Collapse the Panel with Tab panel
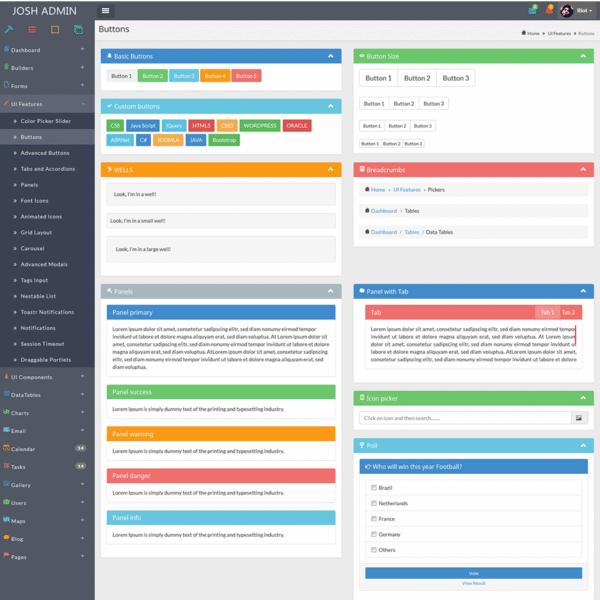This screenshot has width=600, height=600. pyautogui.click(x=583, y=291)
